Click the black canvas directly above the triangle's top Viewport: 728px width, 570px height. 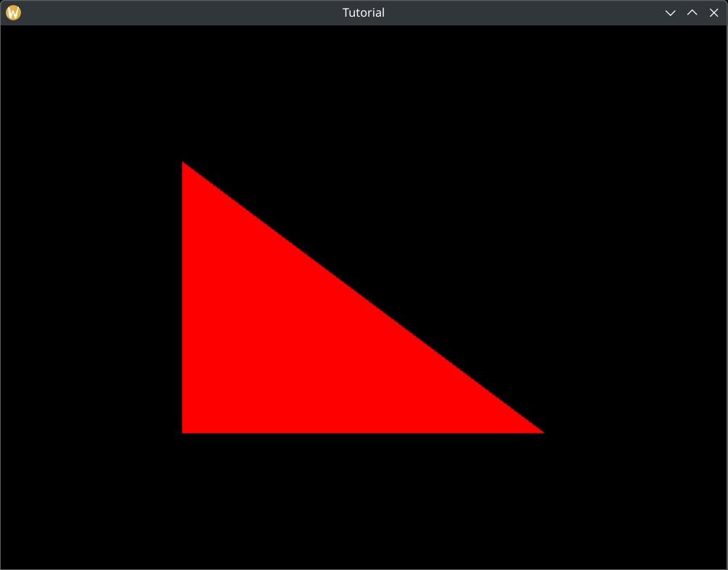coord(183,94)
